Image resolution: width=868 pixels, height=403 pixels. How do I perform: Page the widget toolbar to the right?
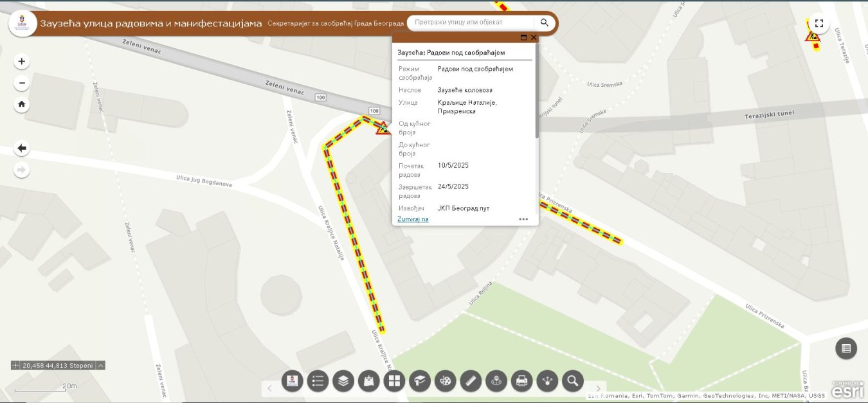[x=598, y=388]
